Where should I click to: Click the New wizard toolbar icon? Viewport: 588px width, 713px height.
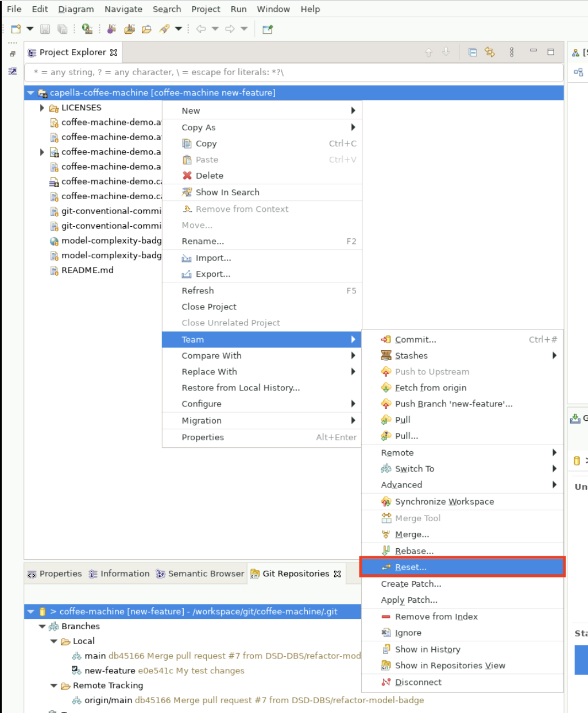(14, 29)
